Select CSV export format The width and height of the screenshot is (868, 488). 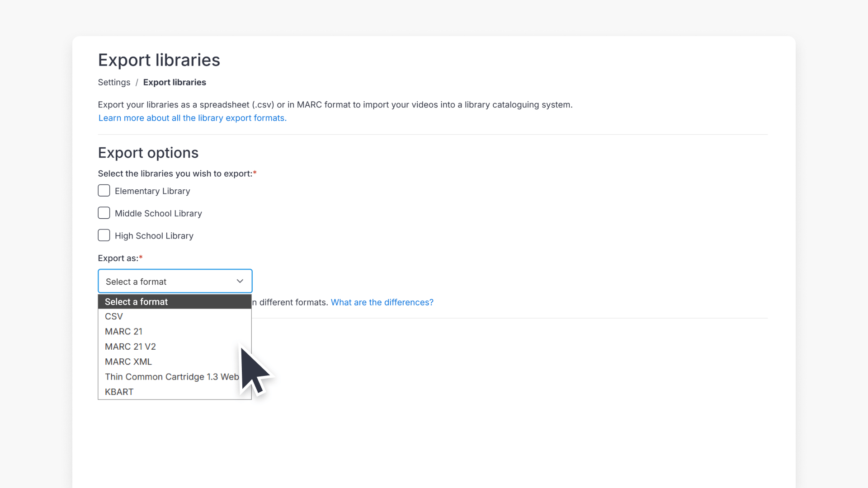(114, 316)
